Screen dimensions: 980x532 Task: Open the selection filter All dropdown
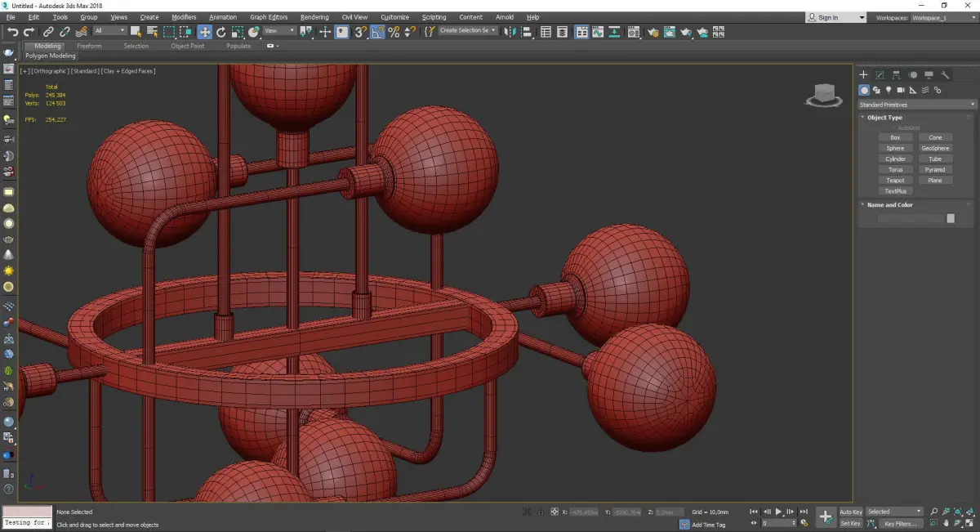[x=109, y=31]
